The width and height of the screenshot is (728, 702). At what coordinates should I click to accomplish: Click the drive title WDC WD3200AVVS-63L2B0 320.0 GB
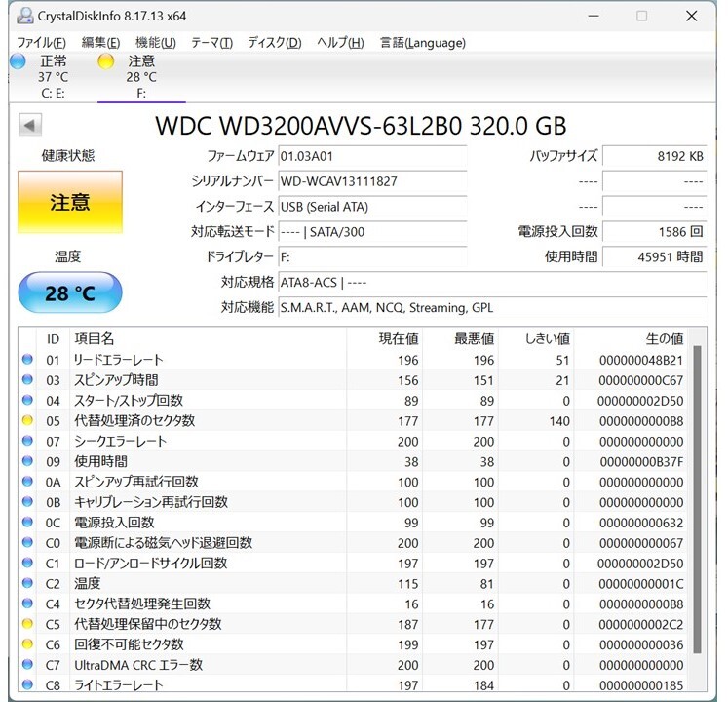pyautogui.click(x=361, y=126)
